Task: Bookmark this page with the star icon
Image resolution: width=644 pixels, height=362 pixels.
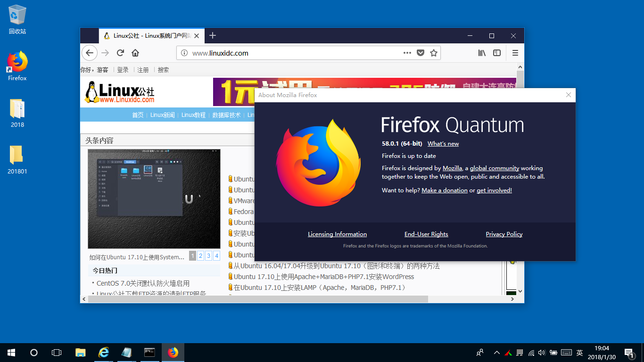Action: [434, 53]
